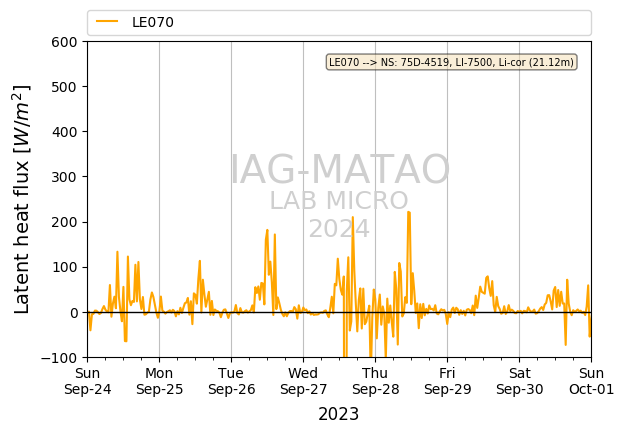This screenshot has width=624, height=434.
Task: Click the Tuesday Sep-26 peak near 180
Action: coord(267,230)
